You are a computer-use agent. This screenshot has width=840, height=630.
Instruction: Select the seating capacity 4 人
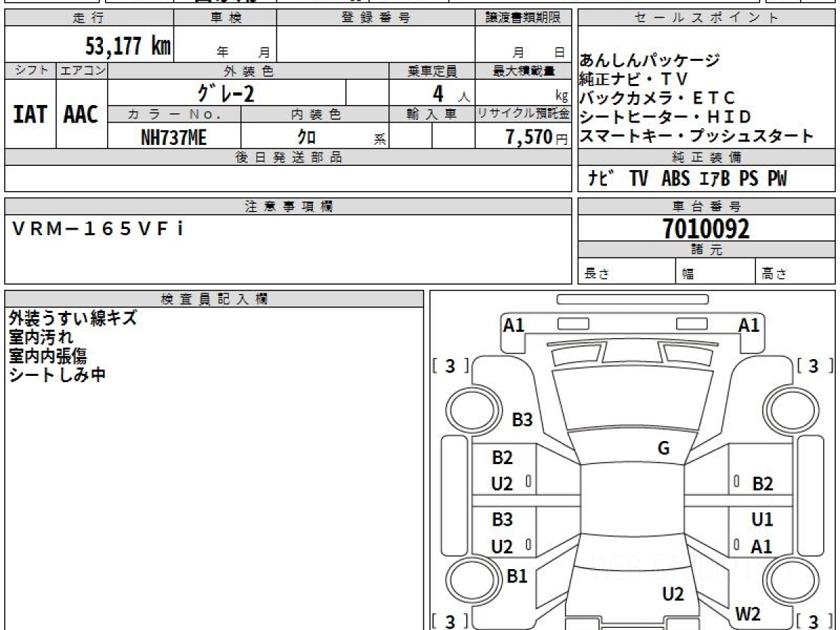pos(451,93)
